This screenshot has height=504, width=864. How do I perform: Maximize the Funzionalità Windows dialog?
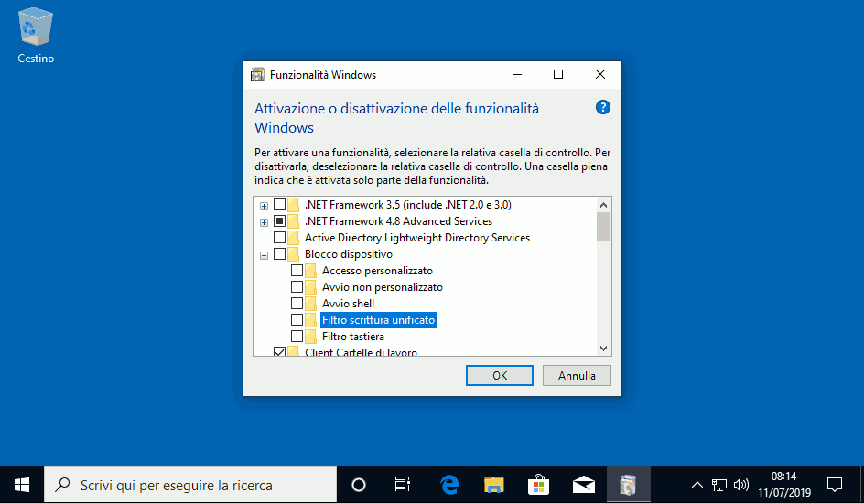point(558,74)
